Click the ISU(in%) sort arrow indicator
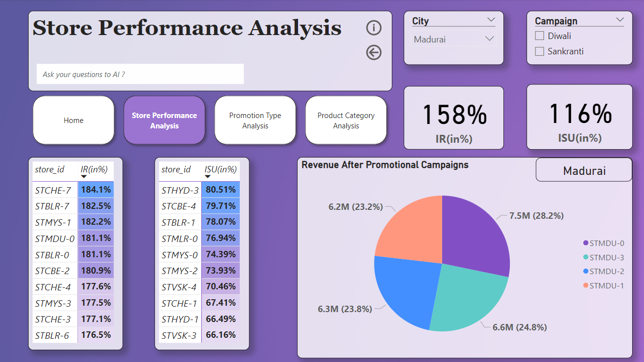644x362 pixels. click(x=208, y=176)
